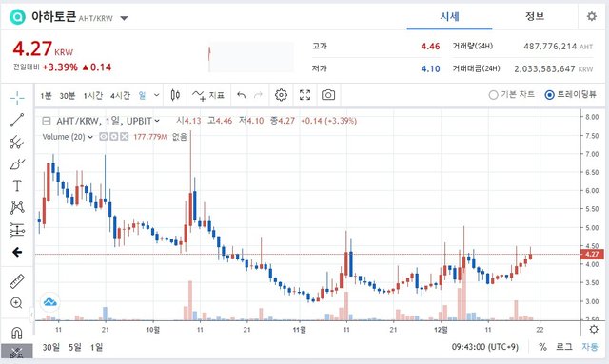Select the 일 daily interval
This screenshot has height=364, width=609.
point(142,95)
